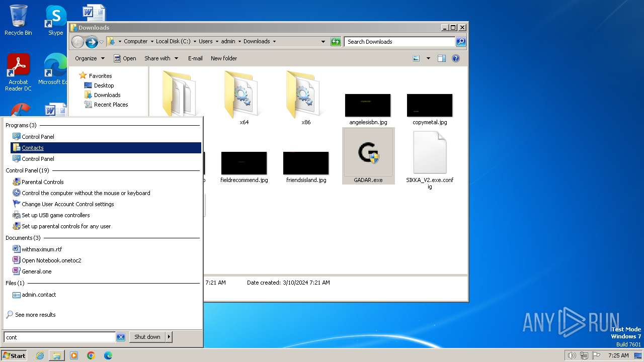Open the Shut down options arrow
Viewport: 644px width, 362px height.
tap(169, 337)
